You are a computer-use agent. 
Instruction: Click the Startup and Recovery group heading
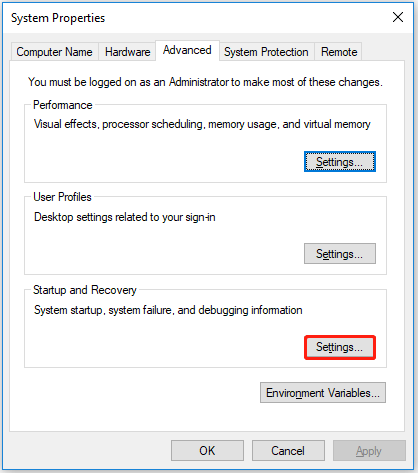coord(85,290)
